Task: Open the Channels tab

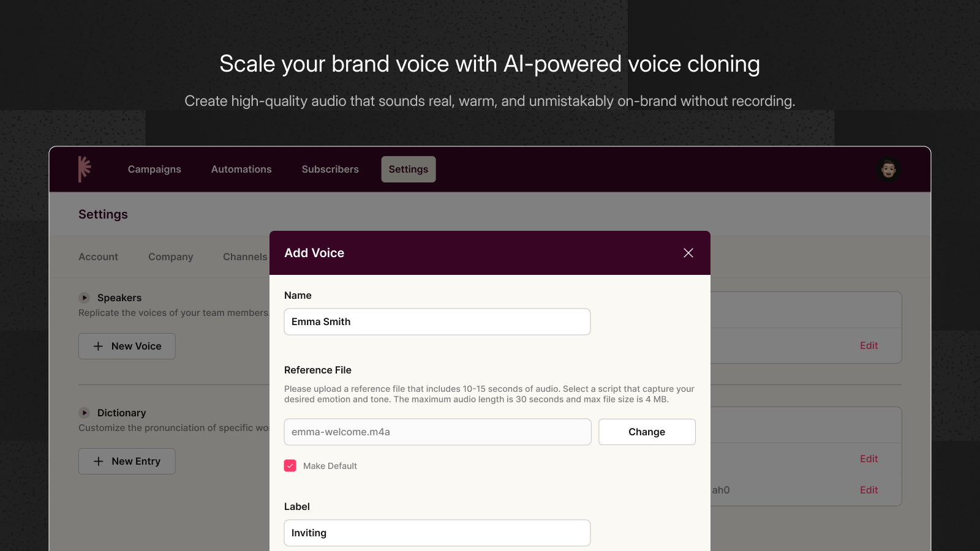Action: (245, 257)
